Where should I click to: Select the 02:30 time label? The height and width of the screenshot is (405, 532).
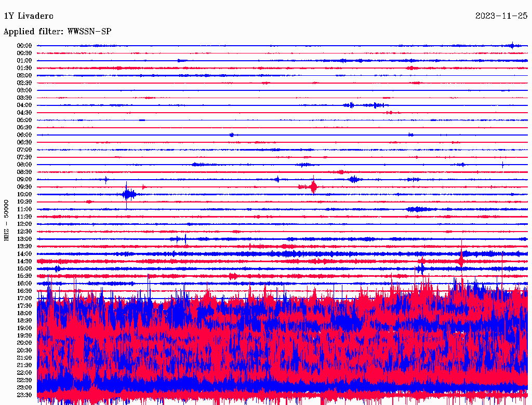pos(24,83)
